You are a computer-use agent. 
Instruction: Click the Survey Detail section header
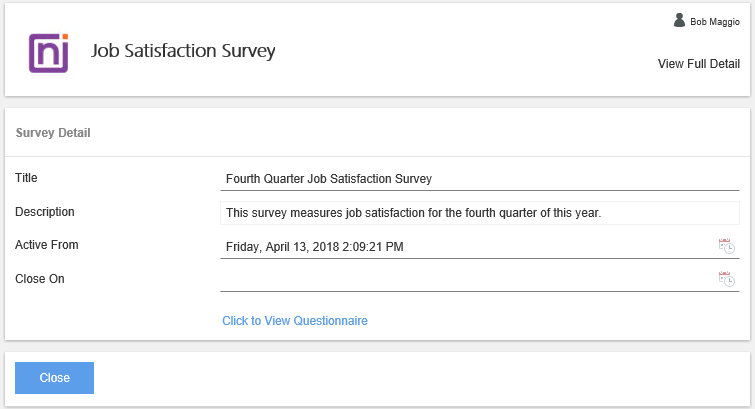(x=55, y=132)
